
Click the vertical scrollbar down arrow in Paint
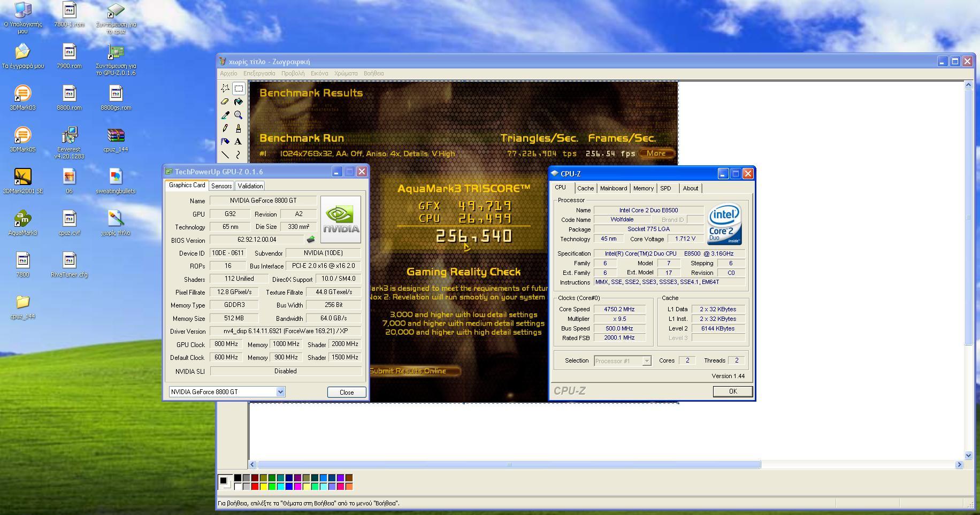click(968, 455)
